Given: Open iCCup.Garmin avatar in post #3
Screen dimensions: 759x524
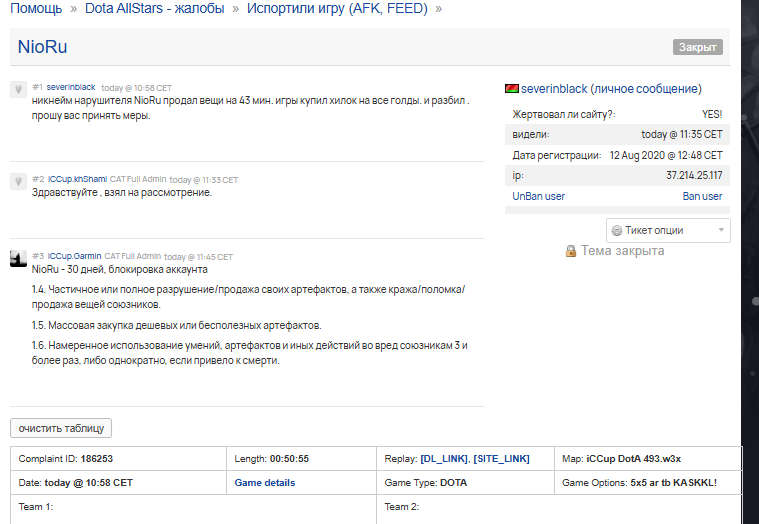Looking at the screenshot, I should pyautogui.click(x=18, y=258).
